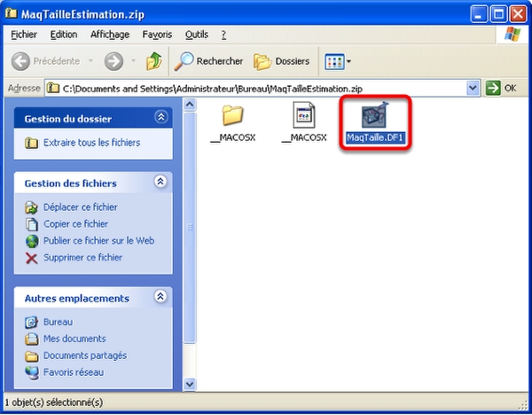
Task: Select the __MACOSX folder icon
Action: coord(232,115)
